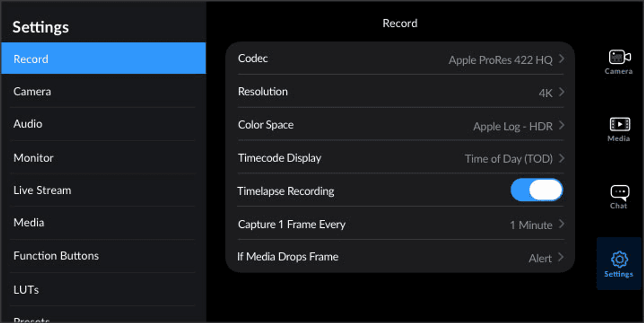Viewport: 644px width, 323px height.
Task: Click the Apple Log - HDR value
Action: click(513, 126)
